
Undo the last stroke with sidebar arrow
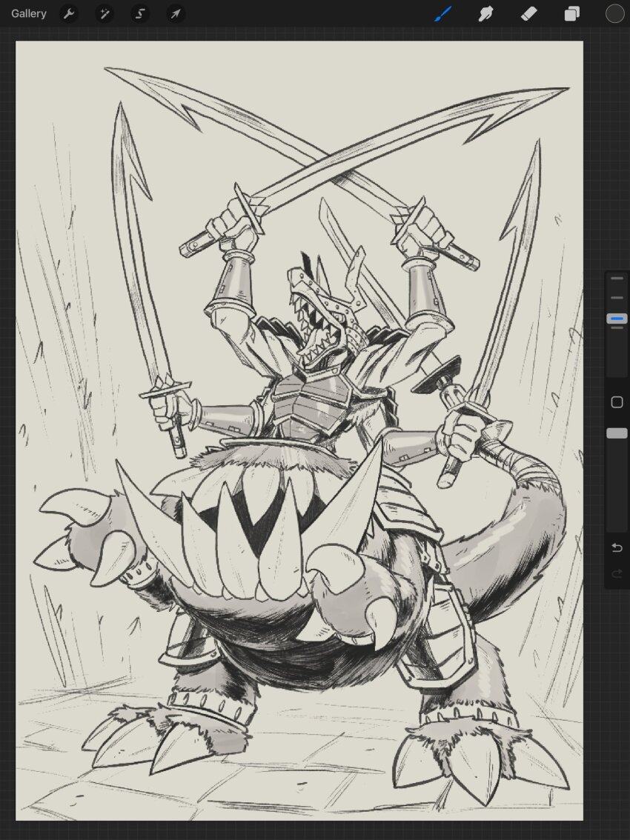617,547
